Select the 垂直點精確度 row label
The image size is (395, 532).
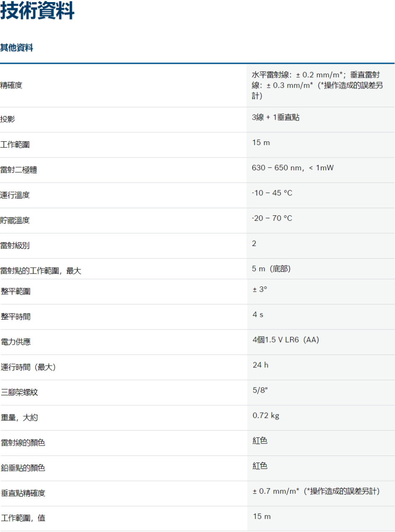23,493
